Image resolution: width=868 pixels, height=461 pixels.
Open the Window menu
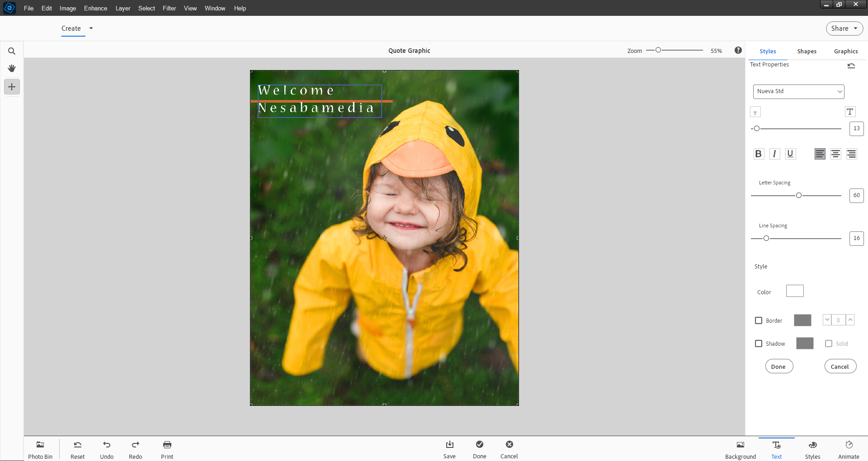click(215, 8)
